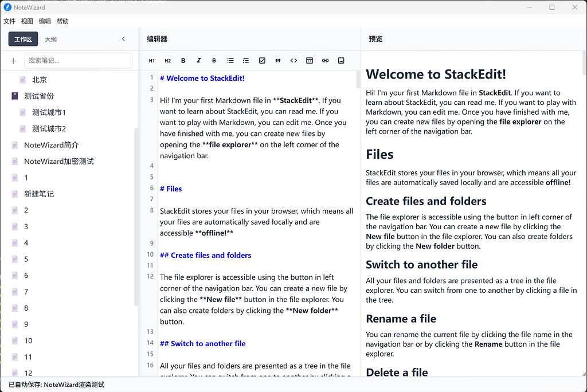Open the 帮助 menu
Screen dimensions: 587x392
(62, 21)
